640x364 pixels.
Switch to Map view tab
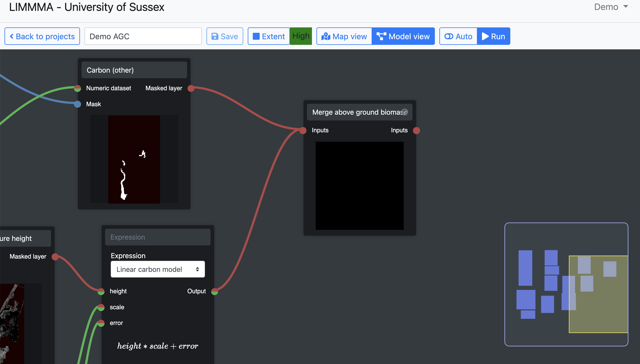tap(344, 36)
